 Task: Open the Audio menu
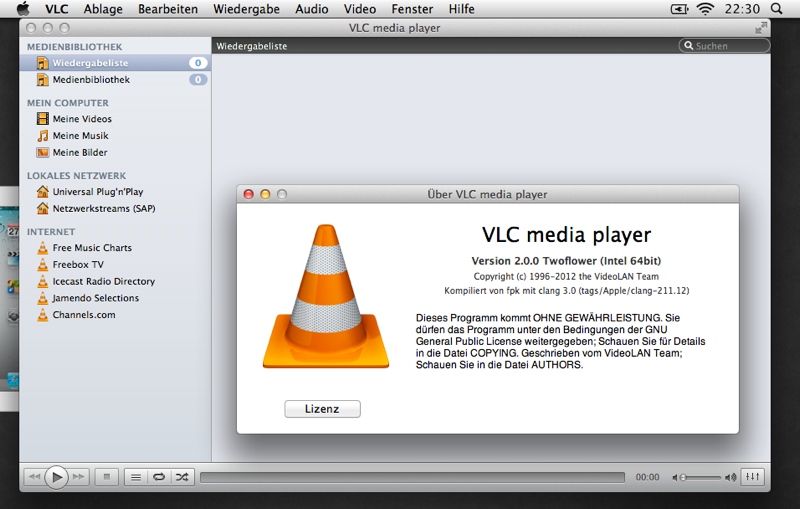(312, 9)
